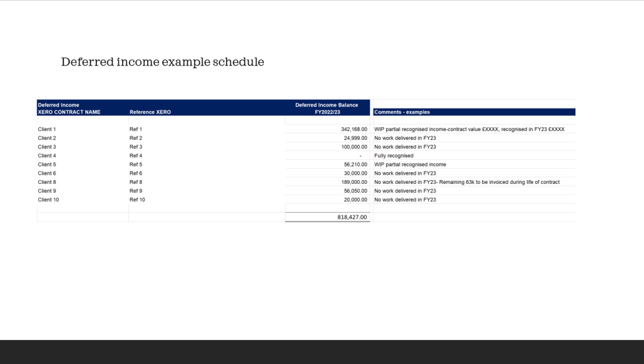Select the 'XERO CONTRACT NAME' column header
This screenshot has height=364, width=644.
pyautogui.click(x=69, y=112)
